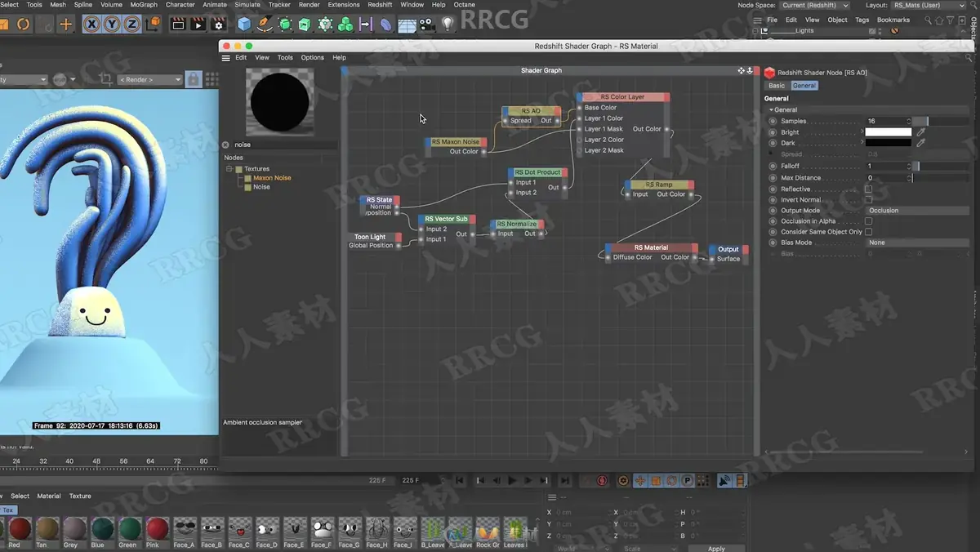Toggle Output Mode animation dot
This screenshot has width=980, height=552.
[x=773, y=210]
